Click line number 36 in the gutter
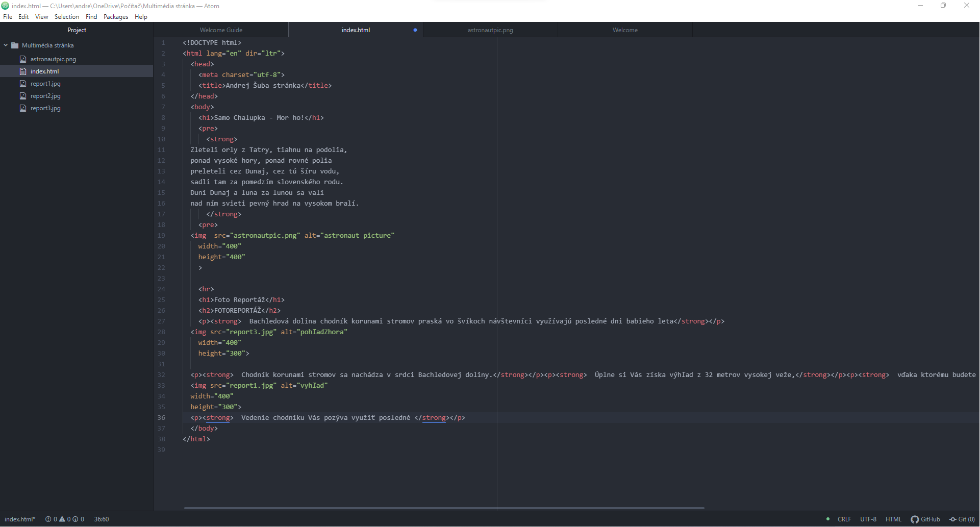Viewport: 980px width, 527px height. coord(161,418)
